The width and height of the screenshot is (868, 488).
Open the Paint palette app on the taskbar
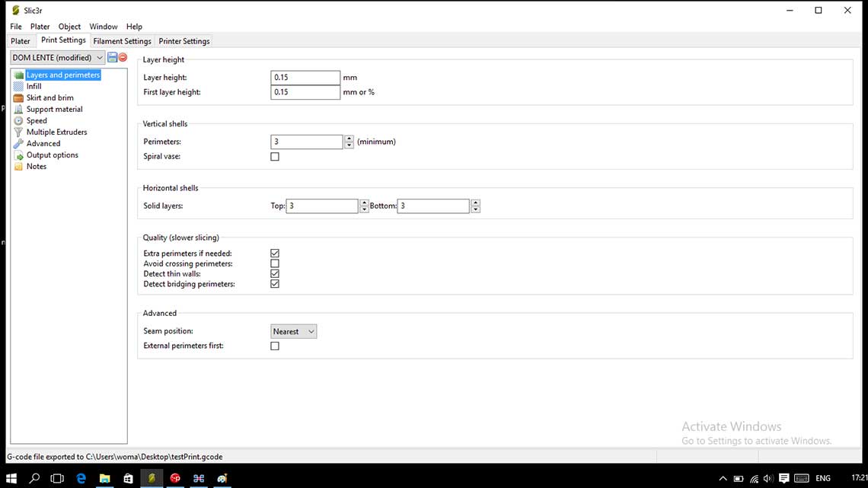(x=222, y=479)
